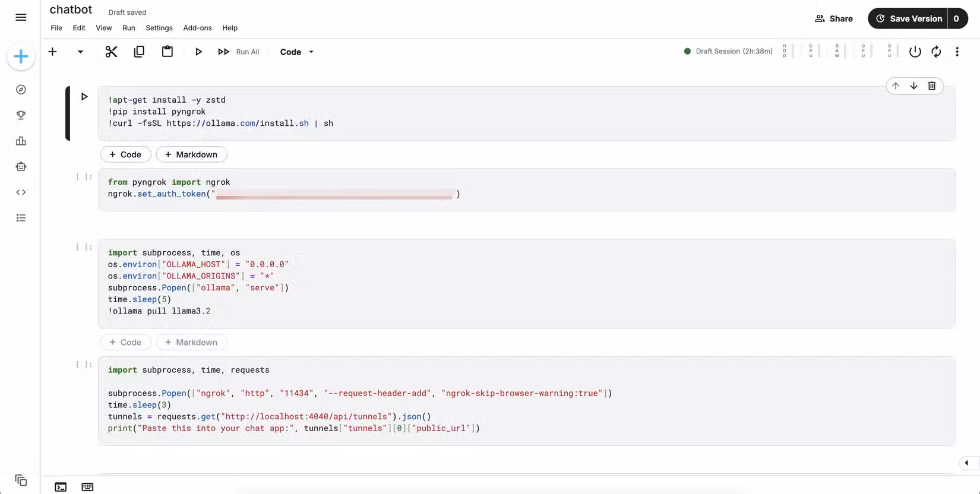This screenshot has width=980, height=494.
Task: Open the Help menu
Action: pos(230,28)
